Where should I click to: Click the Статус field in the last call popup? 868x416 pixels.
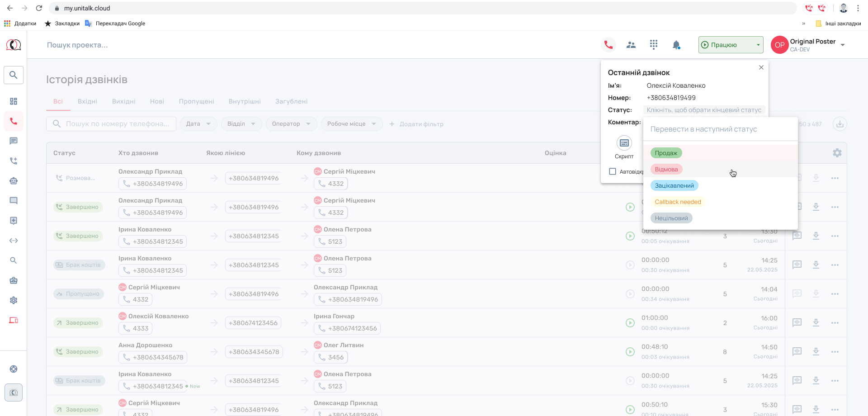pos(704,110)
